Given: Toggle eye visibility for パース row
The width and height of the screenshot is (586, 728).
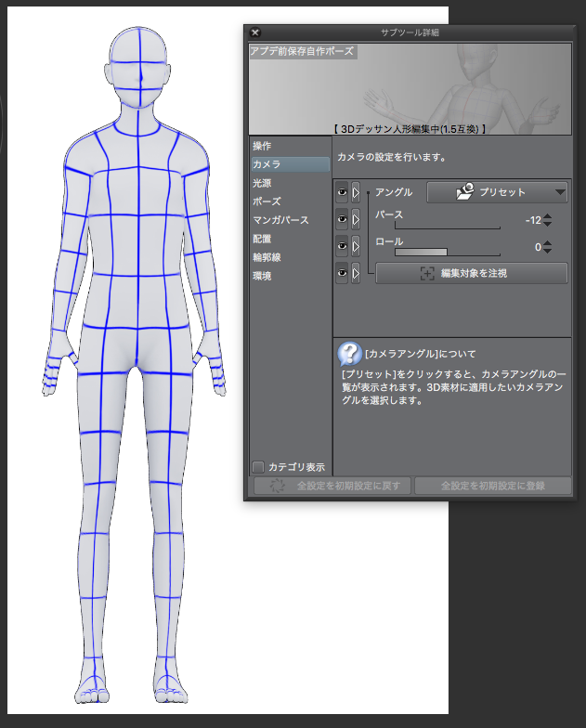Looking at the screenshot, I should 342,219.
